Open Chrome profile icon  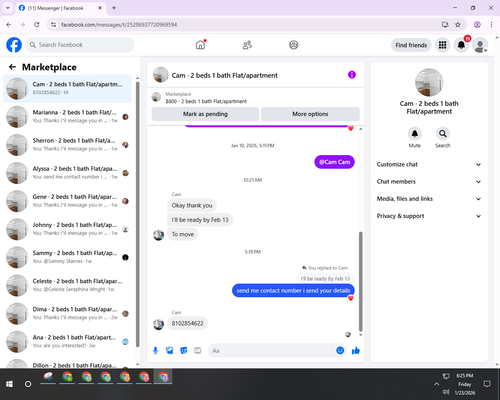coord(477,24)
